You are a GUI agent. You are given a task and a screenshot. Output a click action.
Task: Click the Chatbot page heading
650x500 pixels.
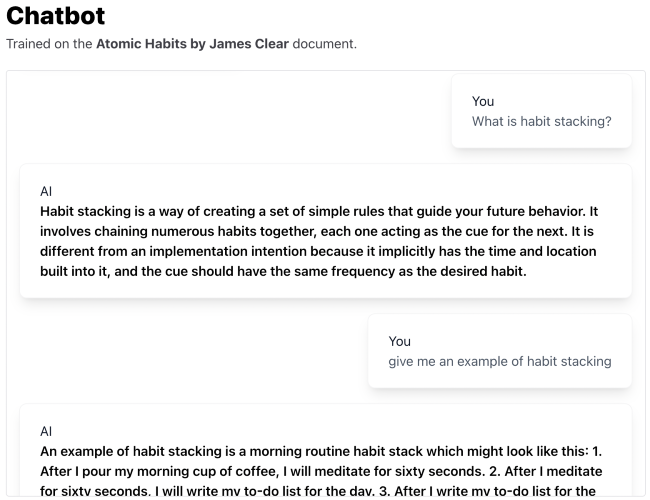(56, 16)
